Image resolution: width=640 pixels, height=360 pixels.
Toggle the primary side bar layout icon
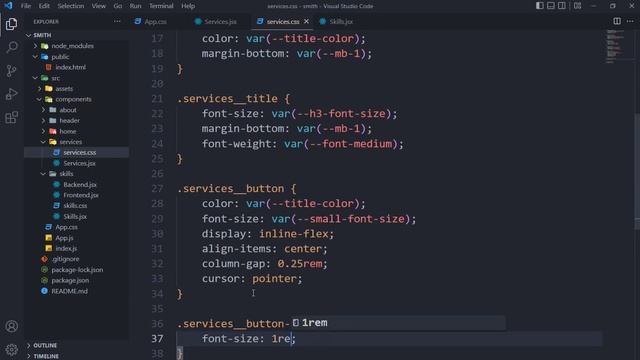pos(540,6)
